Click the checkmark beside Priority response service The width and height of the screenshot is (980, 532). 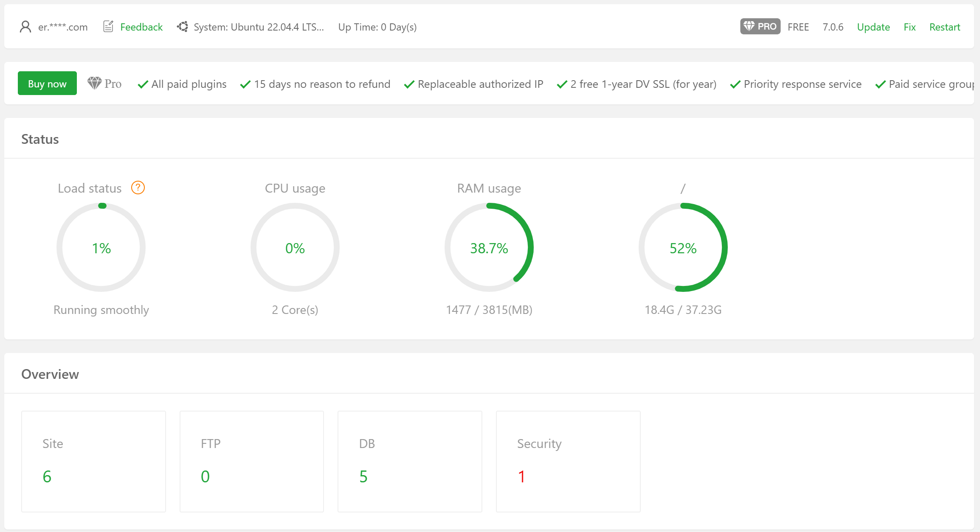pos(735,84)
